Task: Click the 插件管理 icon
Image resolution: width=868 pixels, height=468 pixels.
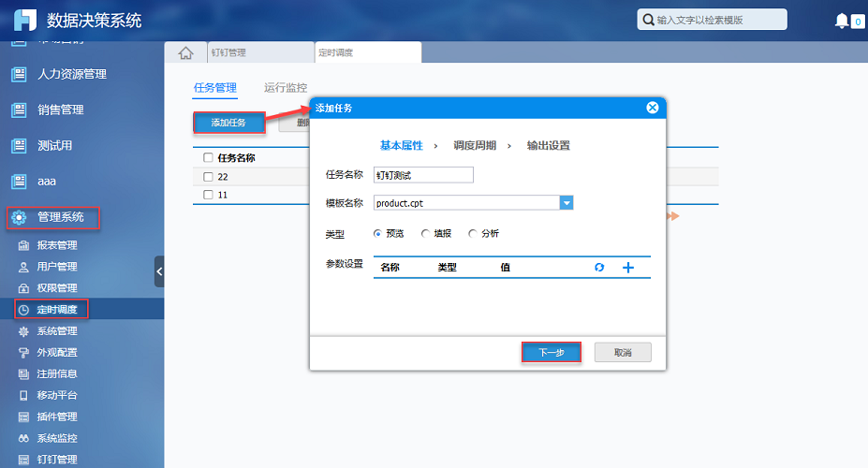Action: 23,417
